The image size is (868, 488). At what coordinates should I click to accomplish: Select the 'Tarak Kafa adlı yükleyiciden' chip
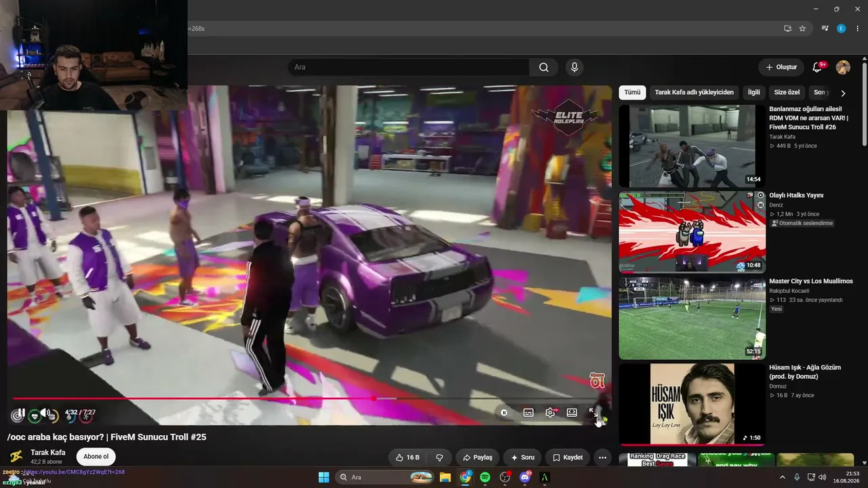click(x=694, y=92)
